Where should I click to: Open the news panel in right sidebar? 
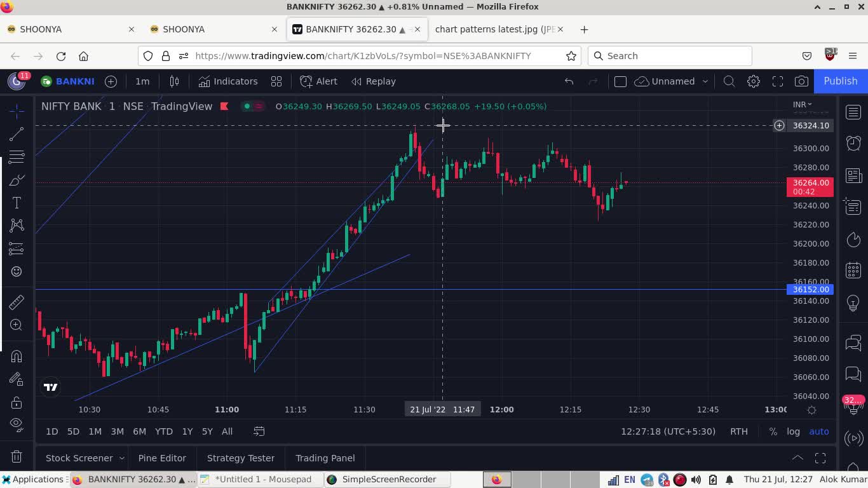(853, 175)
